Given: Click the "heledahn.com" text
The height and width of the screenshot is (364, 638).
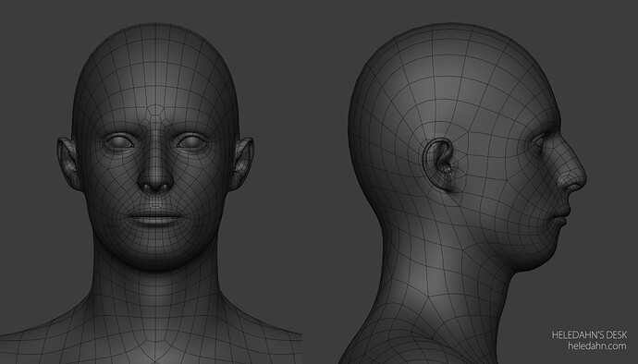Looking at the screenshot, I should point(597,346).
